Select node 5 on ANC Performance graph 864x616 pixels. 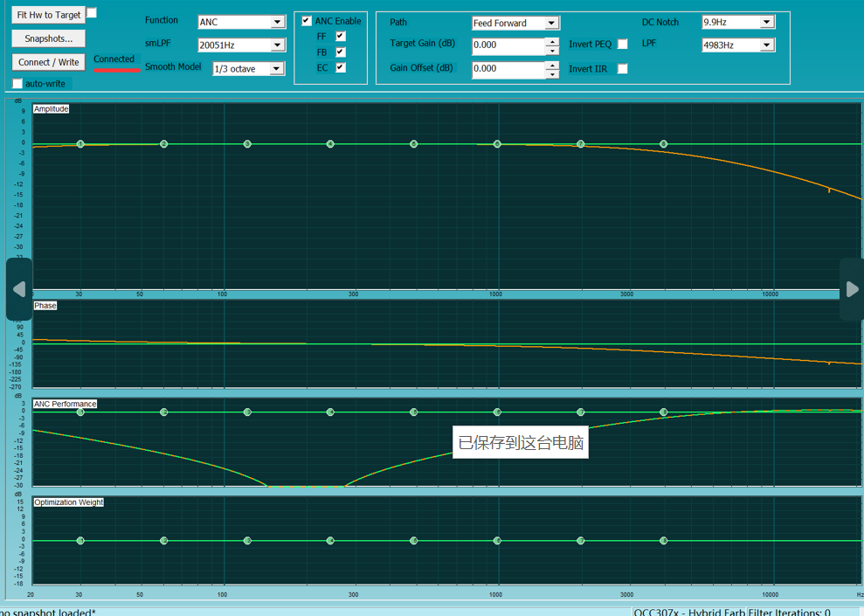click(x=414, y=412)
